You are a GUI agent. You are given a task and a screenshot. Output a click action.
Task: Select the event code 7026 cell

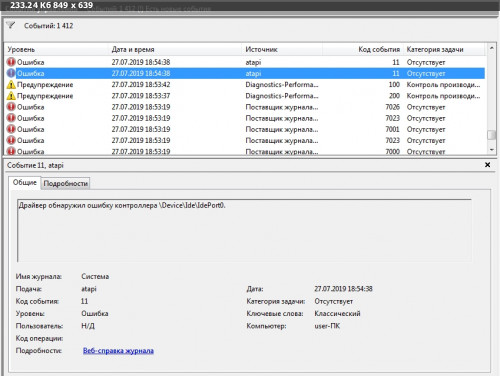point(392,107)
